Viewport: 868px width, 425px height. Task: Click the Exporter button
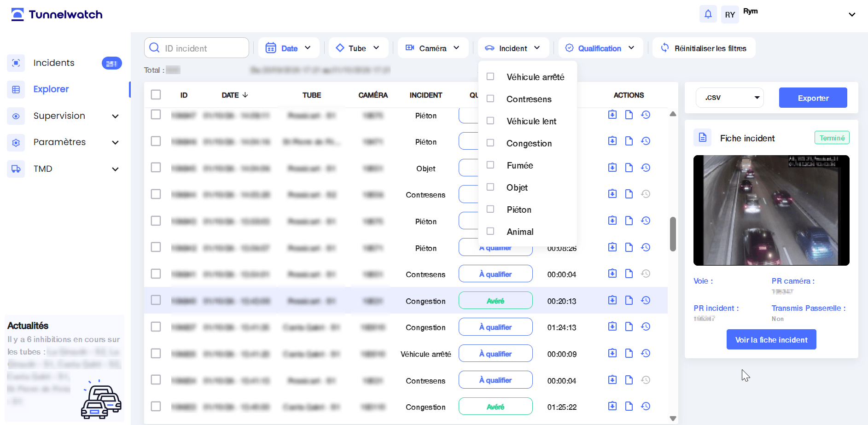(x=813, y=98)
